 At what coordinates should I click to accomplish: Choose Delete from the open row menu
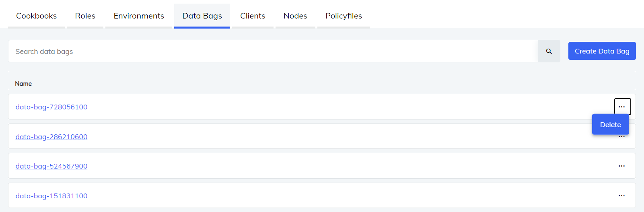[x=610, y=125]
